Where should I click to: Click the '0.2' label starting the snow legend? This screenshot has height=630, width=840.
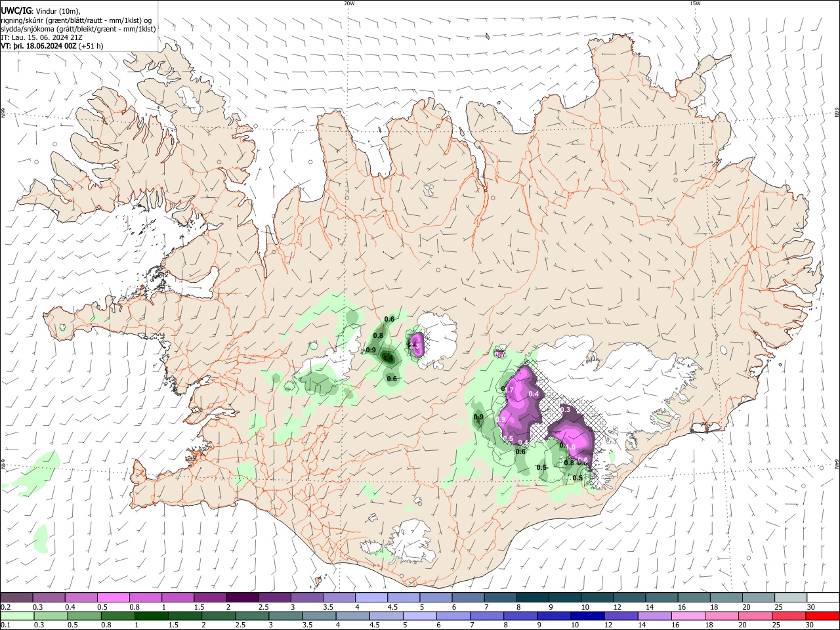point(5,607)
